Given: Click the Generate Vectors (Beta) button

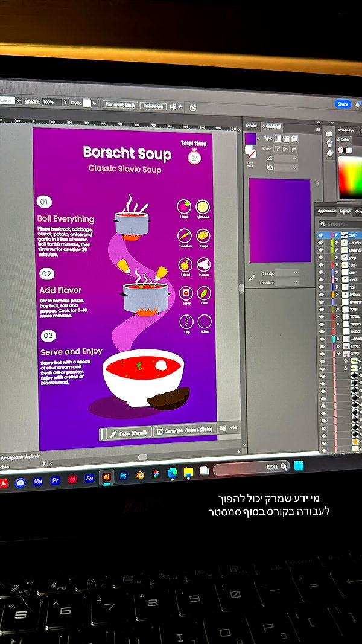Looking at the screenshot, I should pos(185,430).
